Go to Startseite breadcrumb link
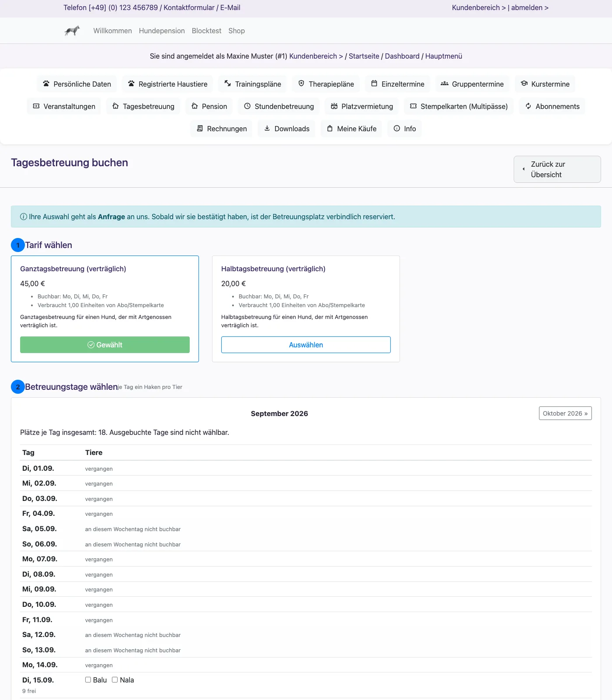This screenshot has height=700, width=612. [x=364, y=56]
